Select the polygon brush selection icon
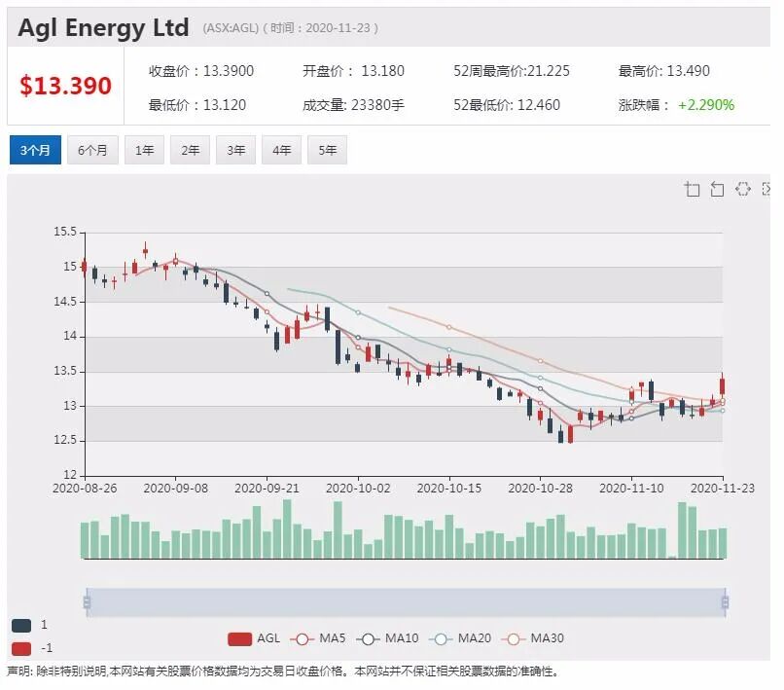The width and height of the screenshot is (784, 690). click(x=742, y=189)
